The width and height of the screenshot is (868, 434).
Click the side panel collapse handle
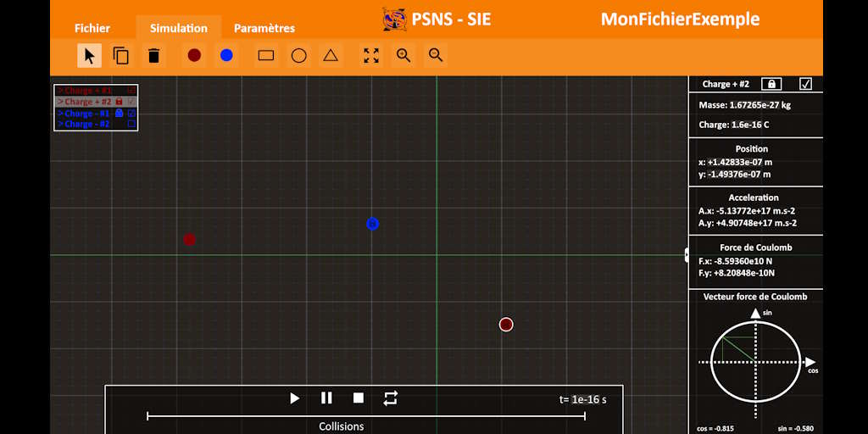(687, 255)
